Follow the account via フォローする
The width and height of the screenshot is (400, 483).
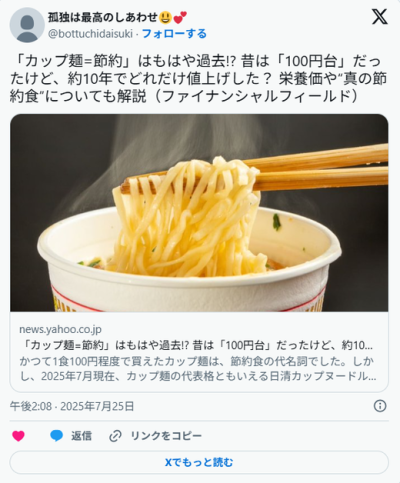tap(174, 34)
